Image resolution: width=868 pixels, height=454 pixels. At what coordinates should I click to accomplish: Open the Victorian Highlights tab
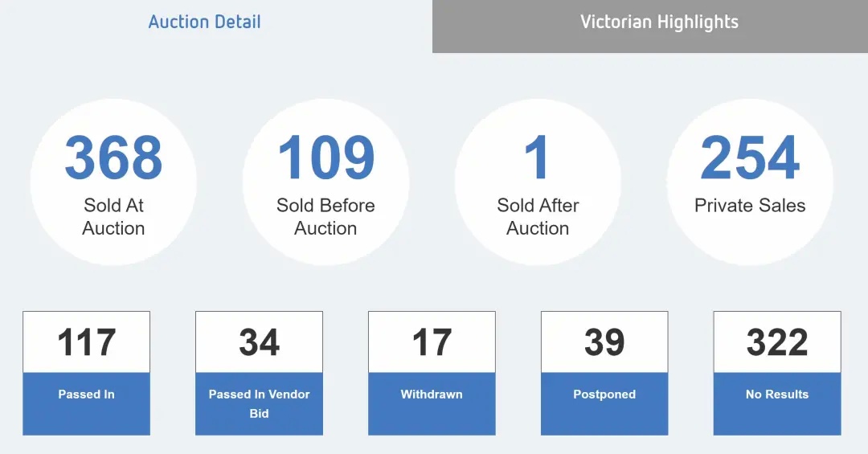point(650,26)
